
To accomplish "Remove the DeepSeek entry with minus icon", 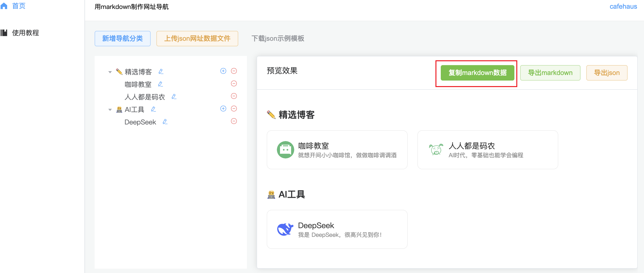I will coord(234,121).
